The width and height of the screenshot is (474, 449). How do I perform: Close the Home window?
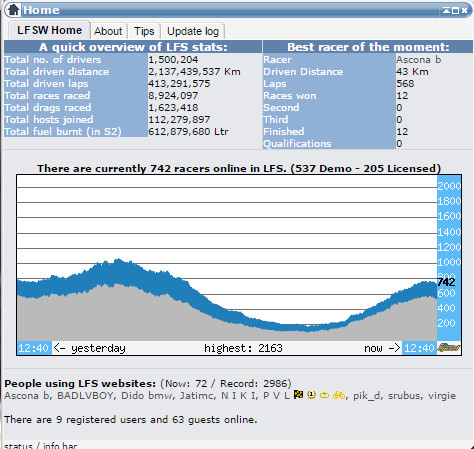(464, 11)
